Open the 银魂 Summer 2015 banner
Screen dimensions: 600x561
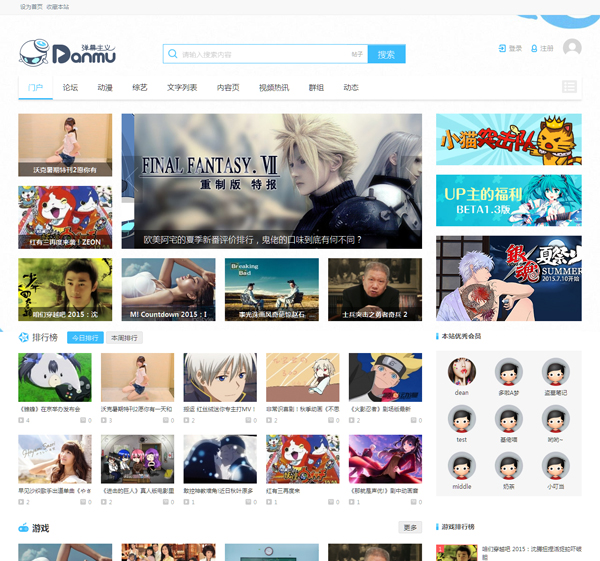509,278
